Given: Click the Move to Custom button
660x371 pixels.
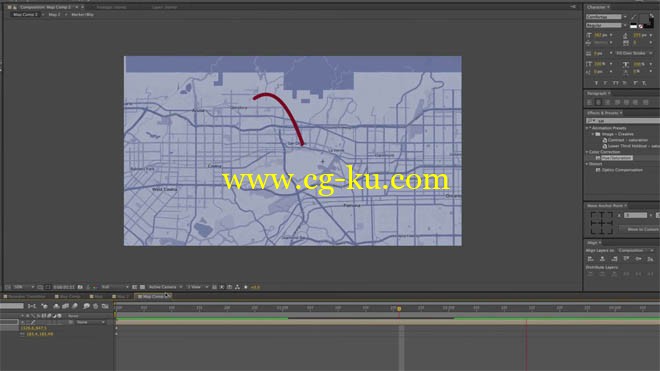Looking at the screenshot, I should [x=640, y=229].
